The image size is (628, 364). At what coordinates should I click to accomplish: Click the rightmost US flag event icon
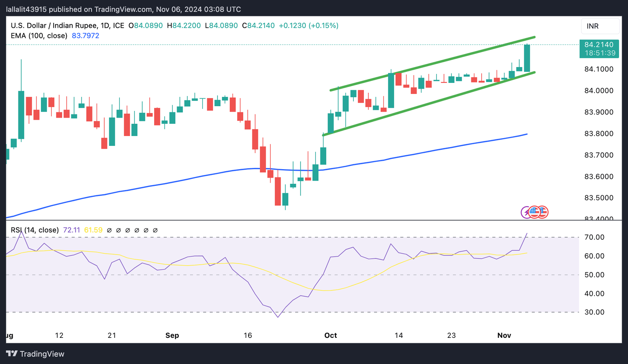(x=543, y=212)
